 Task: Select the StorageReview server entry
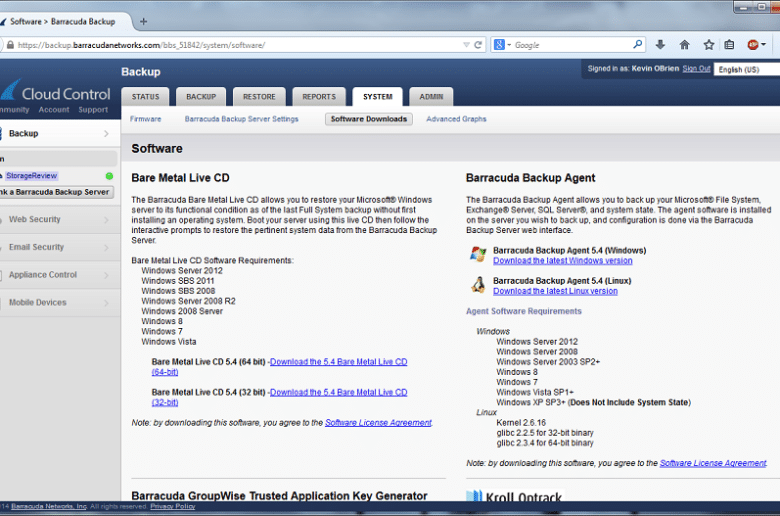point(32,176)
